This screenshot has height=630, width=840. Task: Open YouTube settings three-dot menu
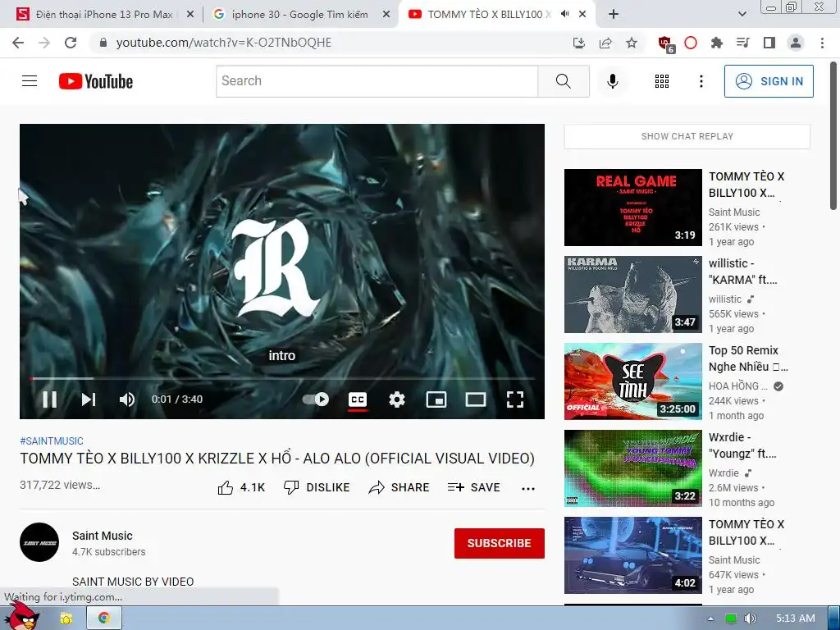[x=701, y=81]
